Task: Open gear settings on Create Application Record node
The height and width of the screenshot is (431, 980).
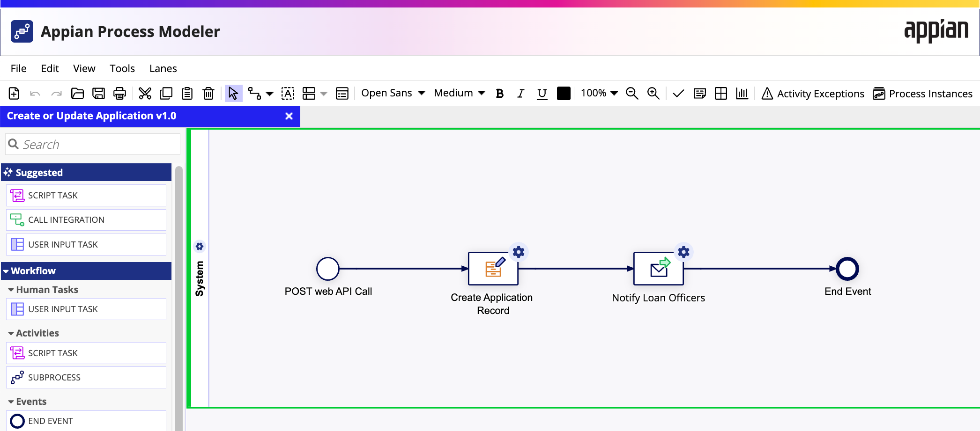Action: tap(519, 252)
